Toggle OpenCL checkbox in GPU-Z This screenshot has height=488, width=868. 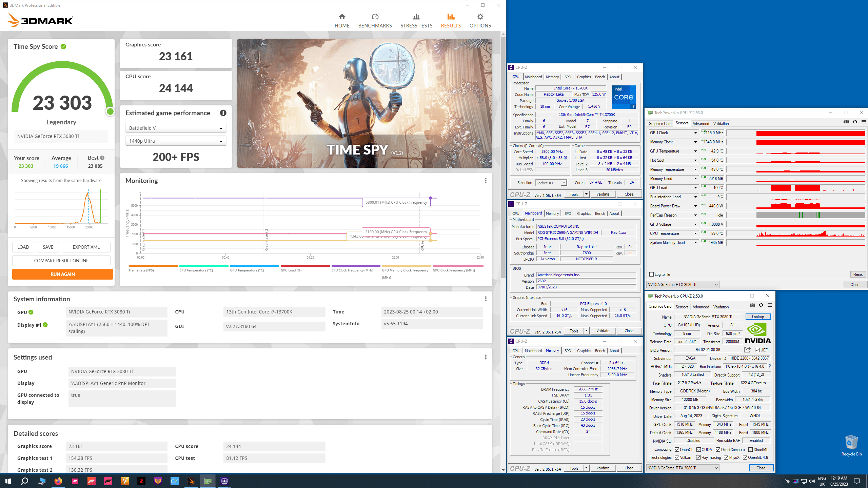tap(677, 450)
